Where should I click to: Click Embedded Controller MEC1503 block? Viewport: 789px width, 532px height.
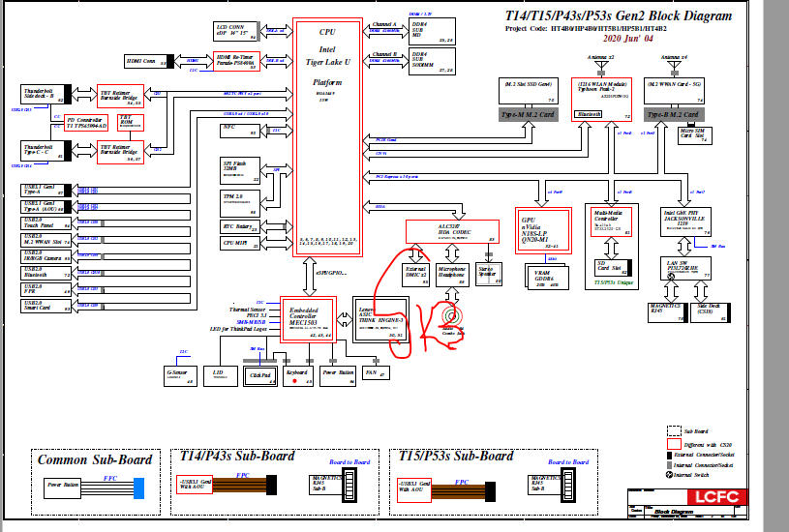[308, 319]
